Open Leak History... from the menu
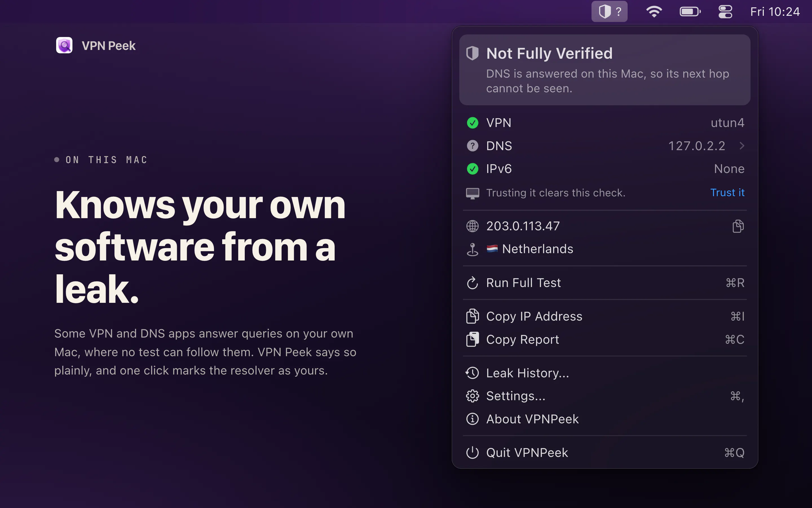 [605, 373]
